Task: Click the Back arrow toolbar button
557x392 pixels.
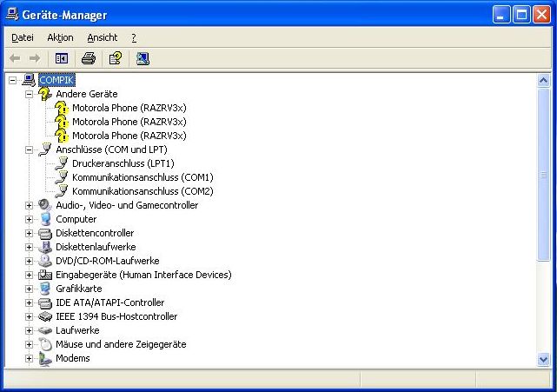Action: pyautogui.click(x=15, y=58)
